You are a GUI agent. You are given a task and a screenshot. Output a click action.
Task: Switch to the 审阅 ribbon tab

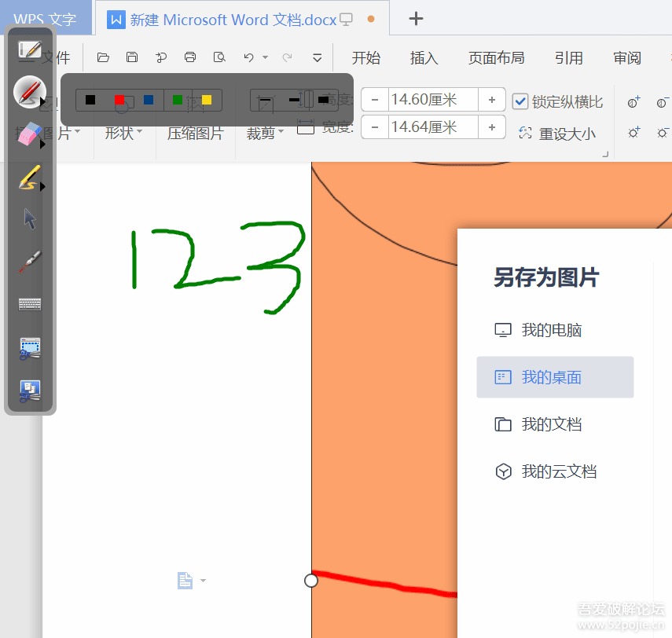626,57
